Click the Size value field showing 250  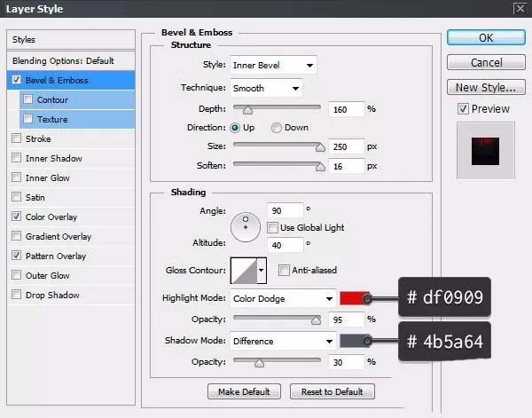tap(346, 146)
